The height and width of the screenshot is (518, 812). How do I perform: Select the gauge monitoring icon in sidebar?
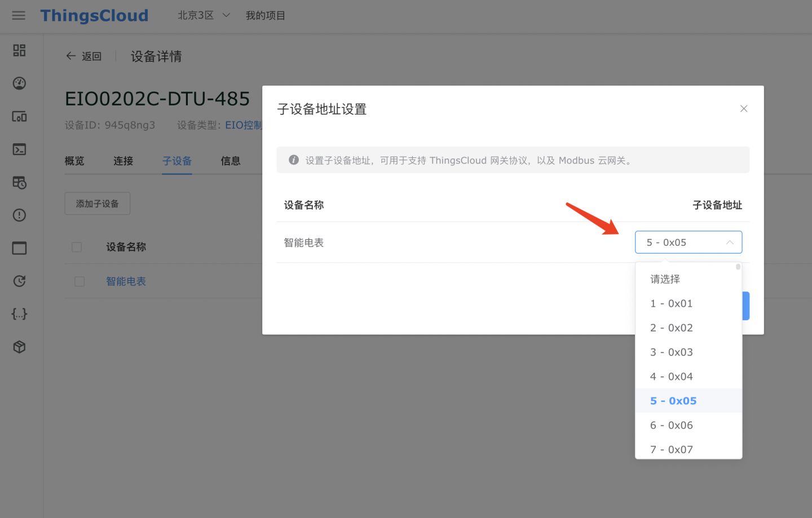point(19,83)
